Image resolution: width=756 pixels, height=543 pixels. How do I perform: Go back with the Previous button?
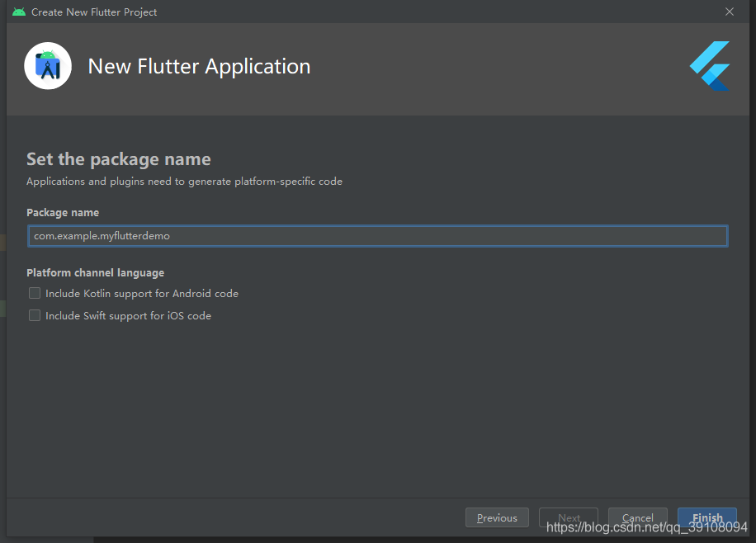tap(497, 517)
